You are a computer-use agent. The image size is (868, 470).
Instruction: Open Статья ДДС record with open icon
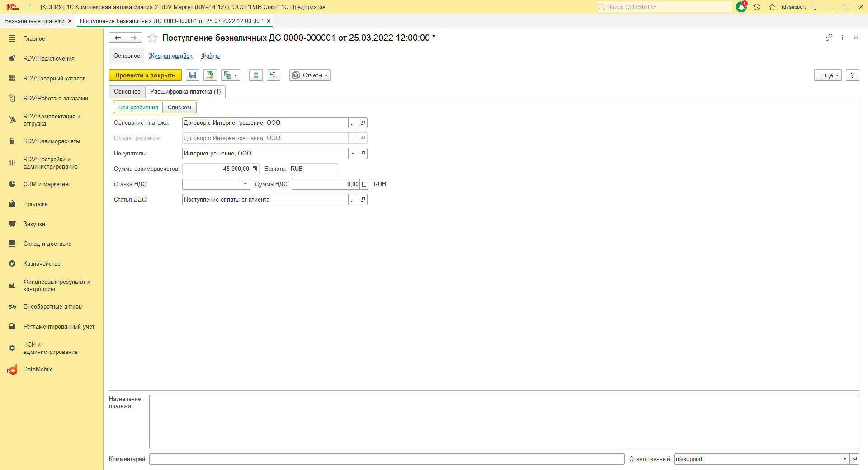coord(363,200)
